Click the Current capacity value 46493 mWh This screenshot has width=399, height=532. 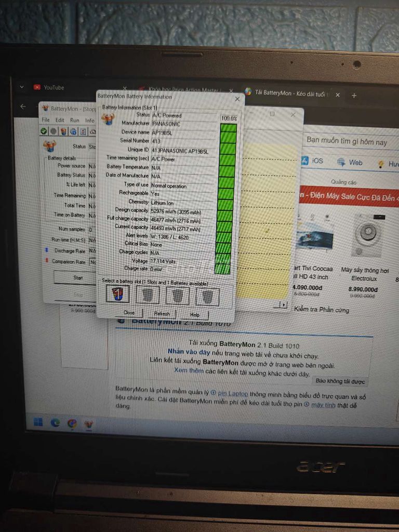coord(176,229)
